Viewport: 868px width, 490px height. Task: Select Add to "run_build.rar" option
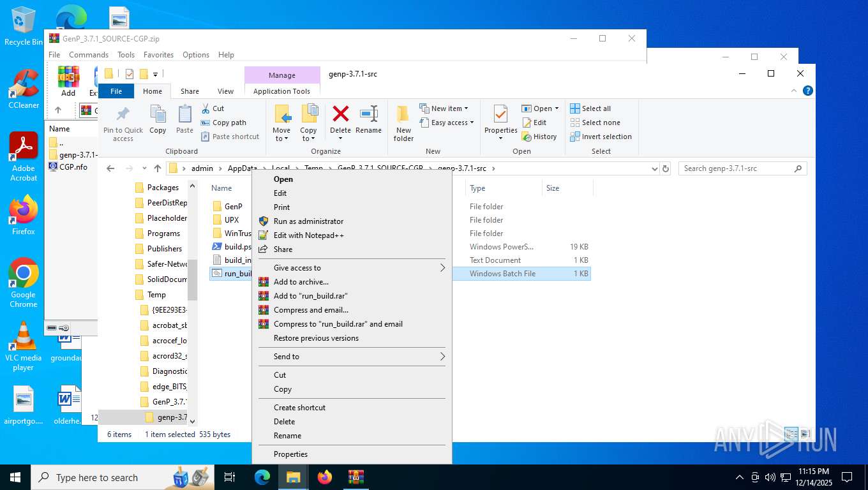pos(352,296)
